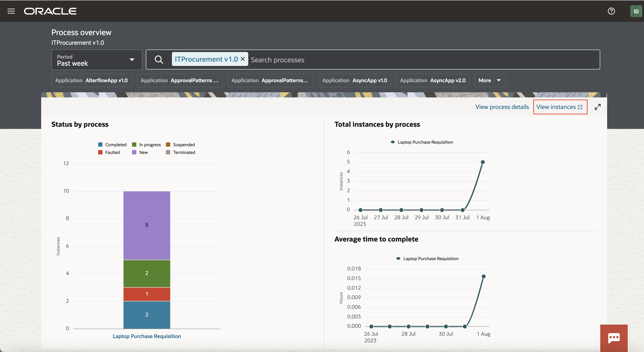644x352 pixels.
Task: Click the Oracle logo
Action: point(50,11)
